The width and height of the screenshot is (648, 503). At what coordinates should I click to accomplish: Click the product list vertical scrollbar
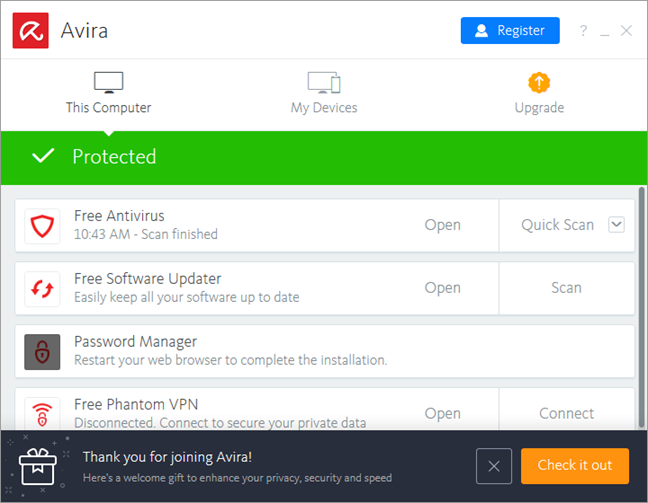point(641,308)
